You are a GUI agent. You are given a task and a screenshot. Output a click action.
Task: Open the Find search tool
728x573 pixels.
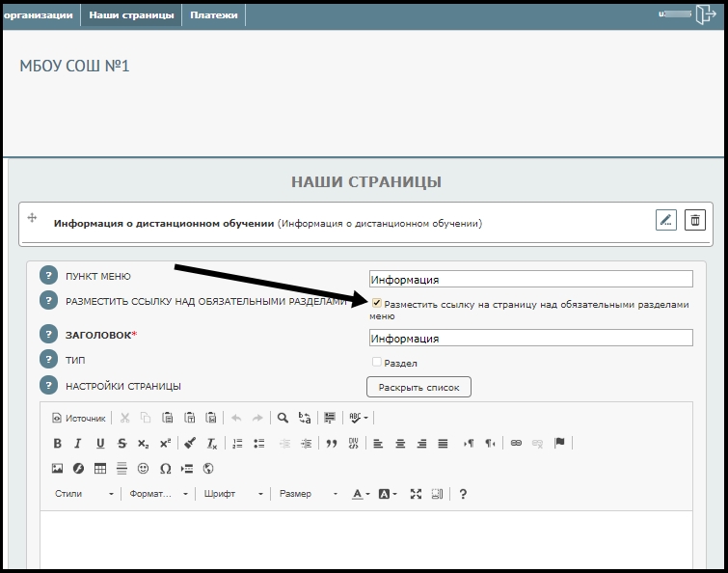283,418
